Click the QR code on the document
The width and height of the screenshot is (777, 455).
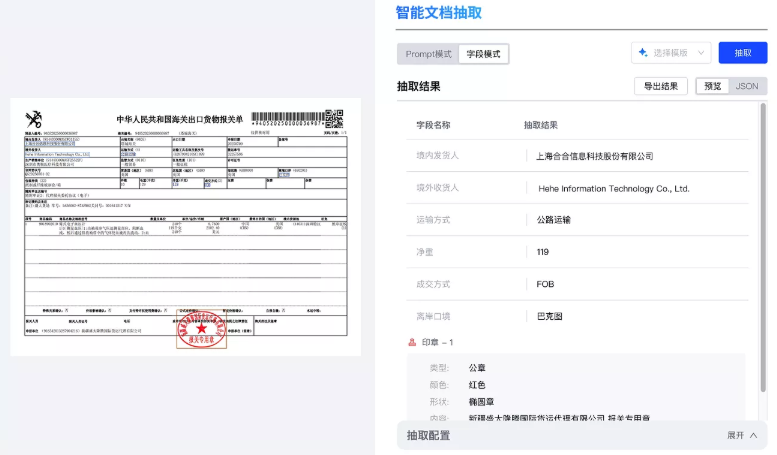334,119
